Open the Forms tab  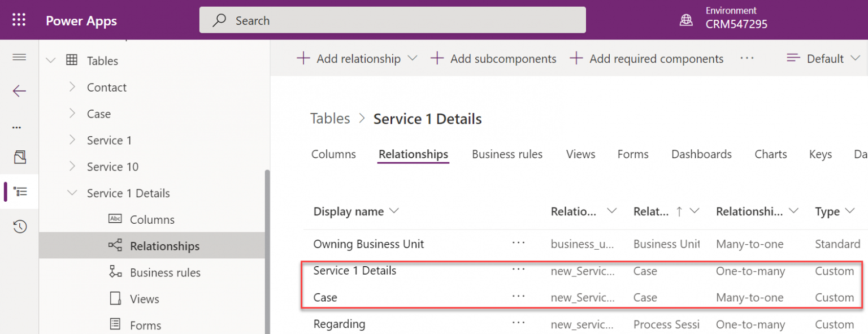tap(633, 154)
